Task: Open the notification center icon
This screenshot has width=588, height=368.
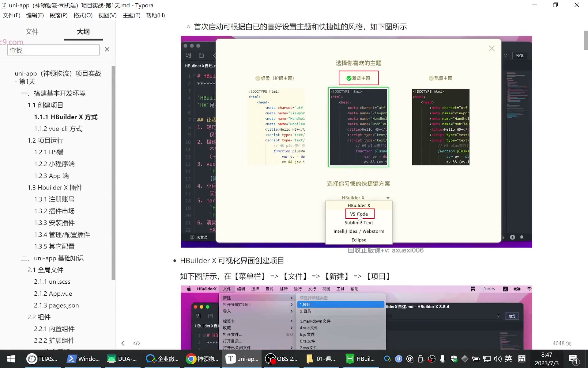Action: point(573,359)
